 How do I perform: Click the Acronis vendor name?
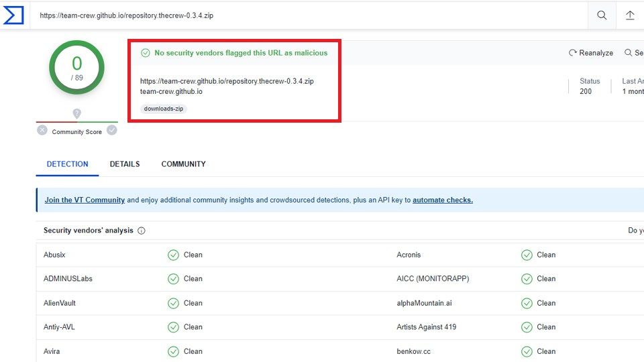pos(409,255)
